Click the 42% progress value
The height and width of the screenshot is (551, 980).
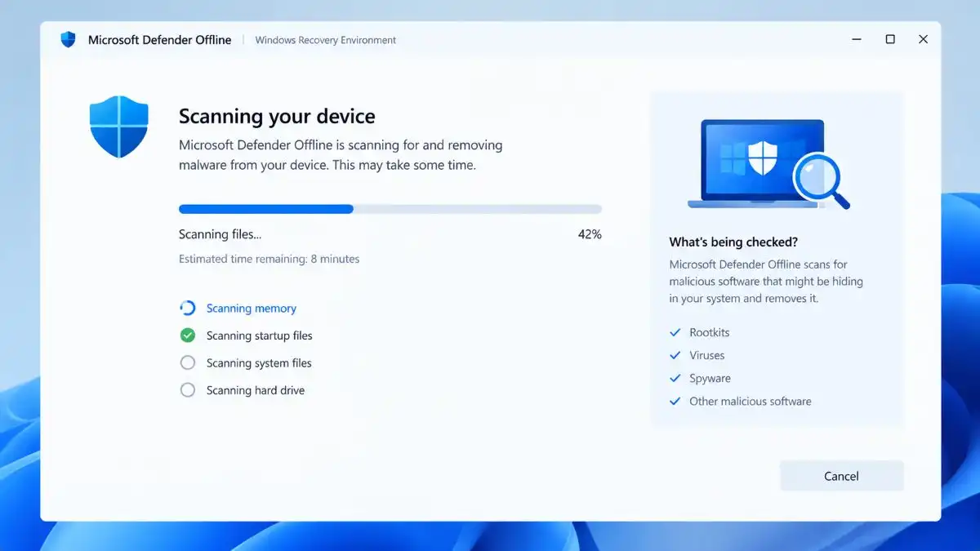click(590, 234)
